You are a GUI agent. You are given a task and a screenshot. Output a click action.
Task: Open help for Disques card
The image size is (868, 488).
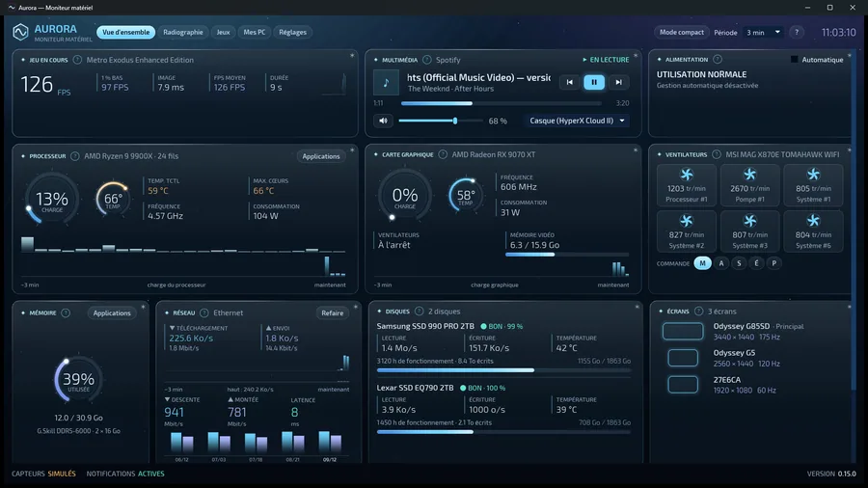420,311
